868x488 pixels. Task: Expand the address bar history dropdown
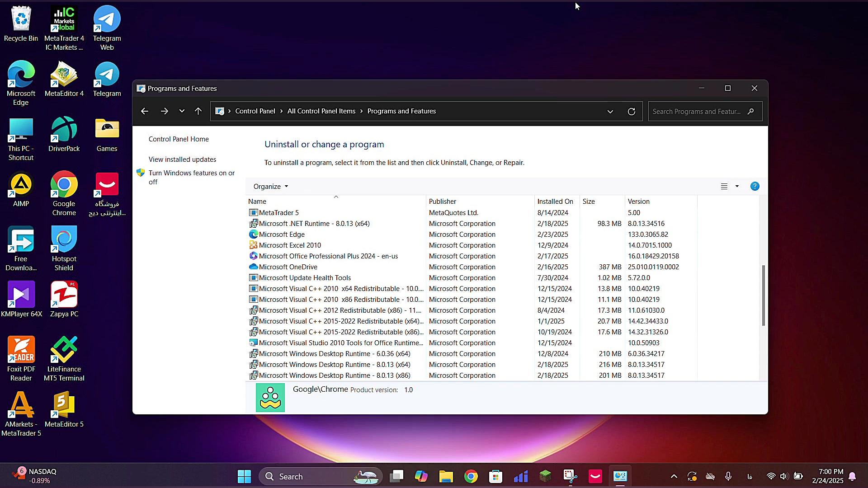(610, 112)
